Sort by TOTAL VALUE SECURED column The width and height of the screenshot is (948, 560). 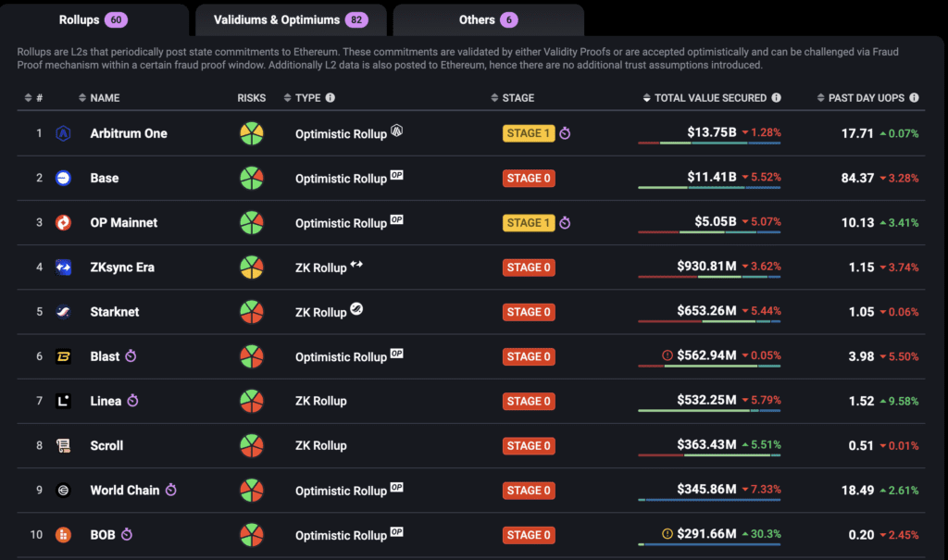710,98
